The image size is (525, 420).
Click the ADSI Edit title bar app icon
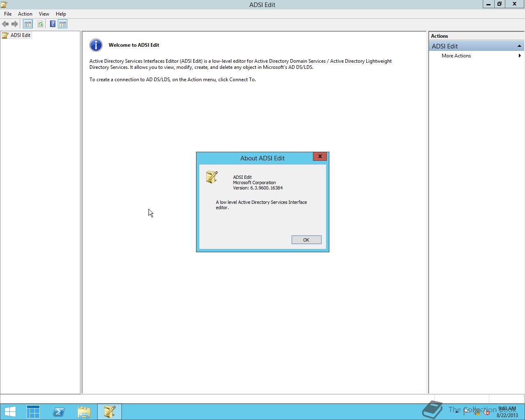[4, 5]
